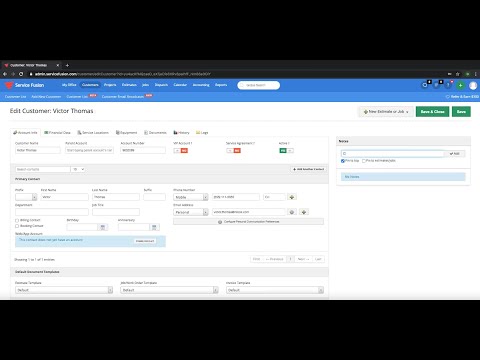Click the Search contacts input field
This screenshot has width=480, height=360.
click(x=43, y=169)
